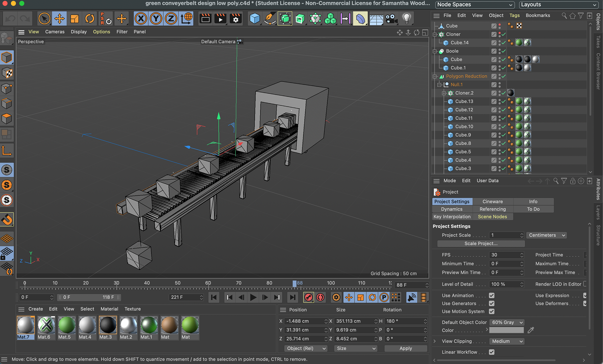Switch to the Dynamics tab
Image resolution: width=603 pixels, height=364 pixels.
coord(452,209)
